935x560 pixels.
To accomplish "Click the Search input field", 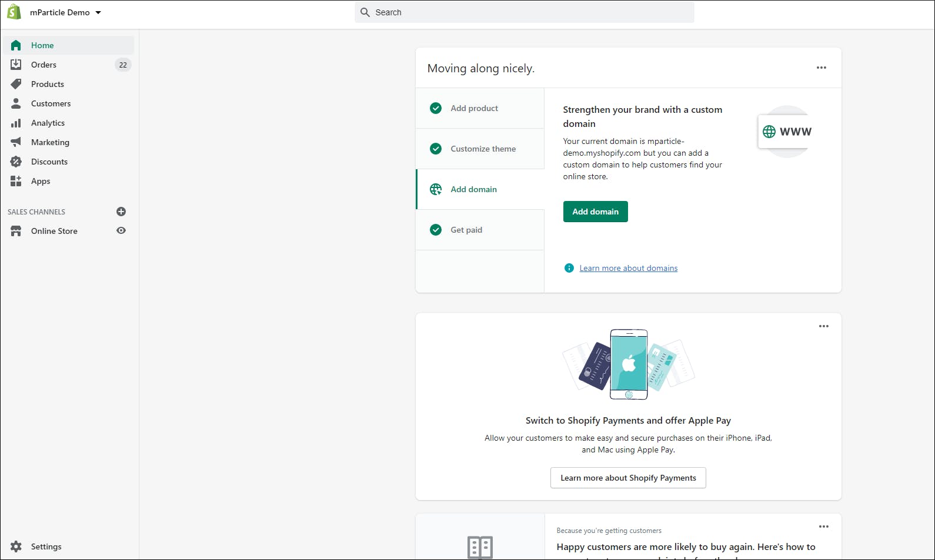I will pyautogui.click(x=524, y=12).
